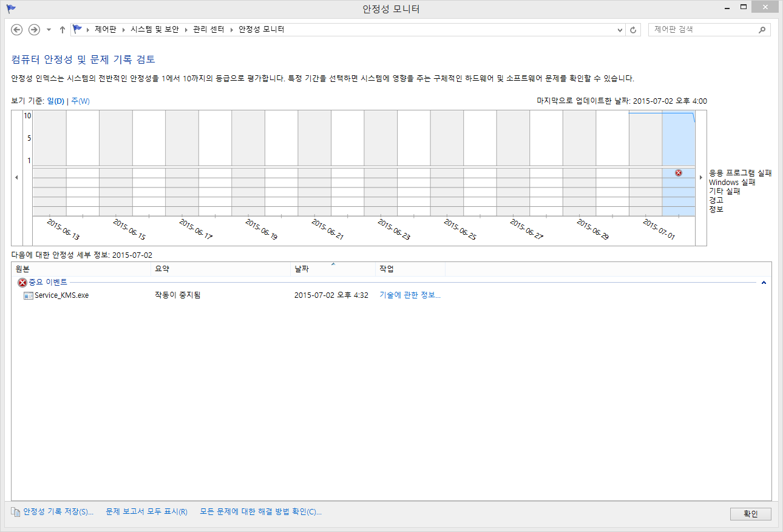This screenshot has height=532, width=783.
Task: Select 안정성 모니터 breadcrumb
Action: pyautogui.click(x=261, y=29)
